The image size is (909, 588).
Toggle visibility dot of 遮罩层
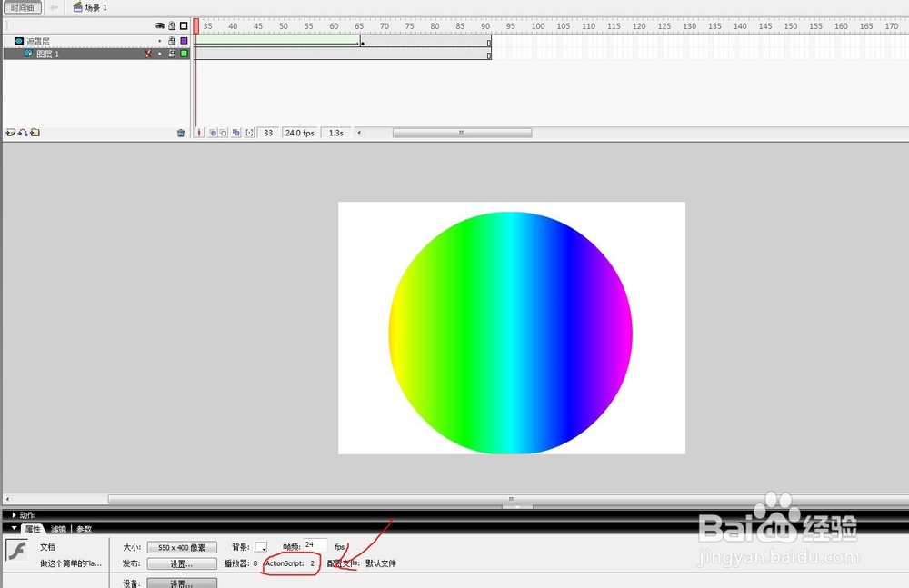[x=159, y=41]
